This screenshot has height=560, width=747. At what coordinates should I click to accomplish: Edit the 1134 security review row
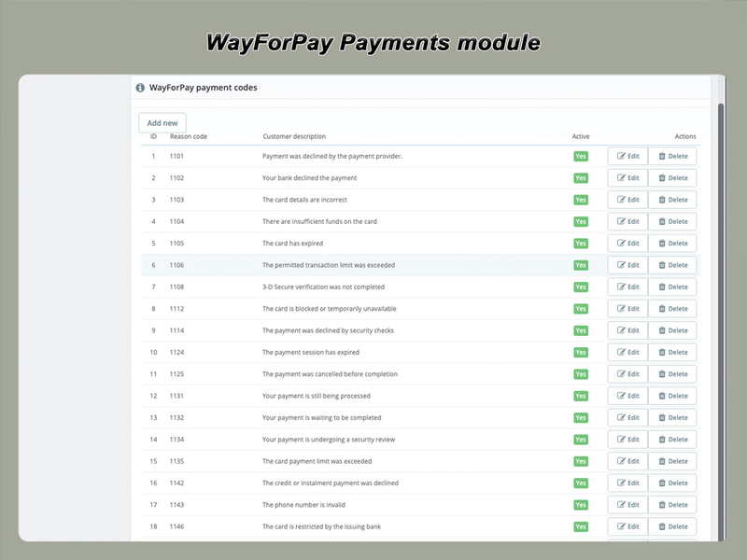(627, 440)
